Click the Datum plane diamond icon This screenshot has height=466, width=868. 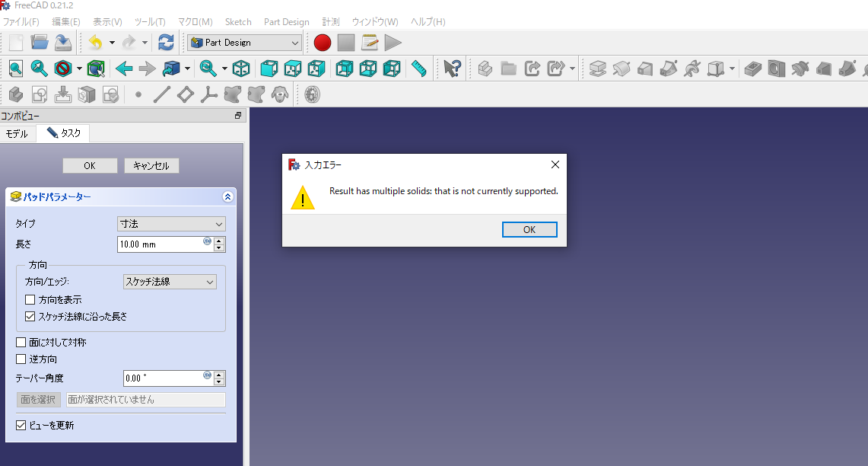point(186,94)
